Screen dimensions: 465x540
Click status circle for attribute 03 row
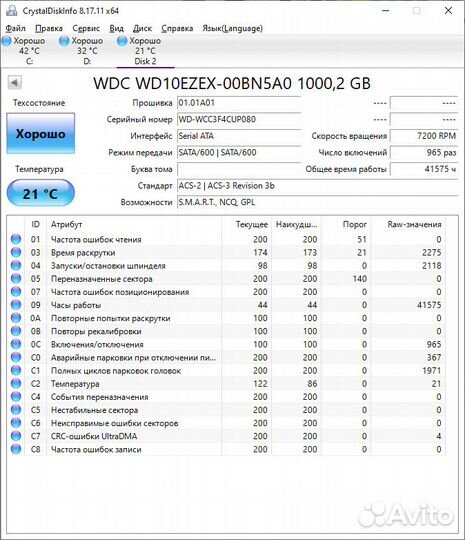tap(16, 252)
